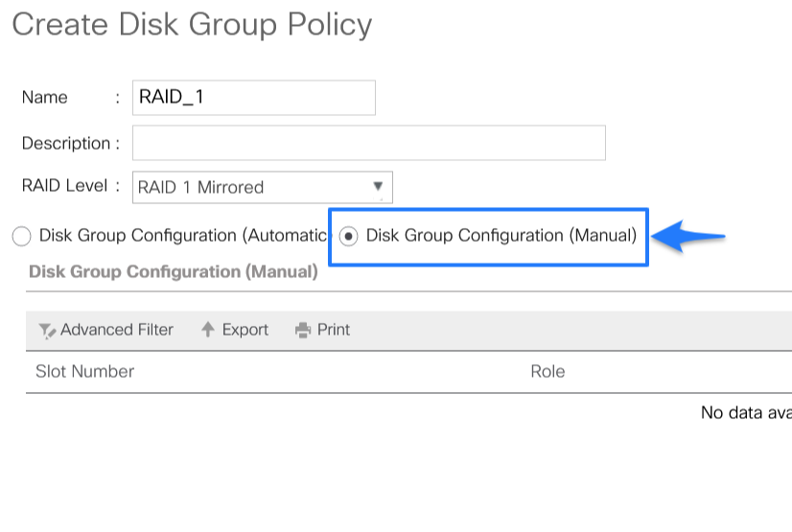Viewport: 792px width, 532px height.
Task: Sort by the Role column header
Action: tap(547, 371)
